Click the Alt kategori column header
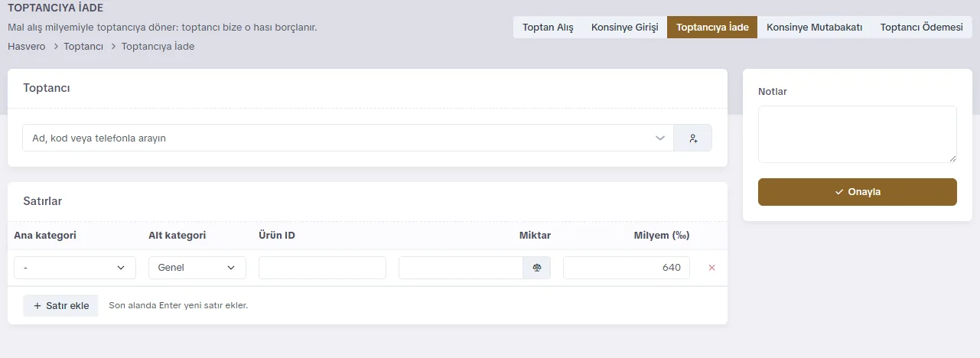This screenshot has height=358, width=980. pyautogui.click(x=177, y=235)
